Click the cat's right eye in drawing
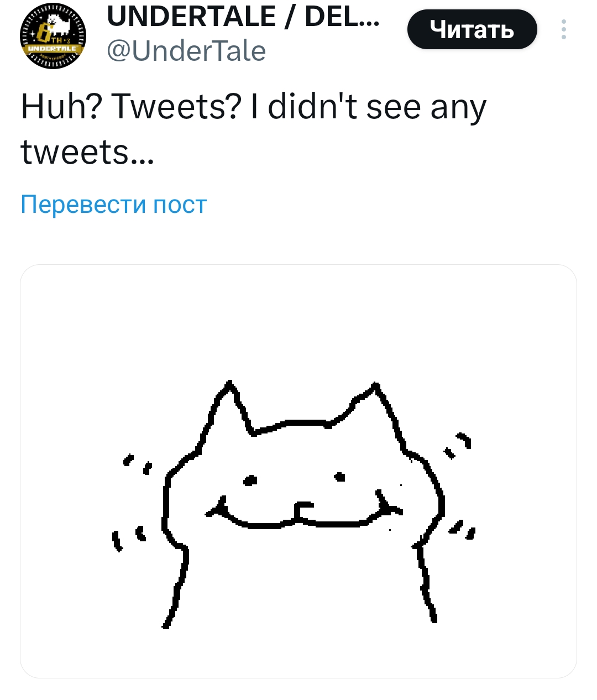This screenshot has width=597, height=700. coord(340,476)
